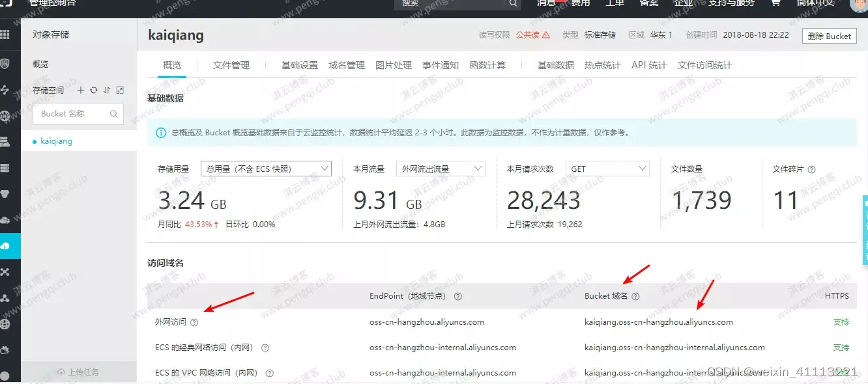This screenshot has width=868, height=384.
Task: Select the highlighted OSS service icon in left nav
Action: [10, 246]
